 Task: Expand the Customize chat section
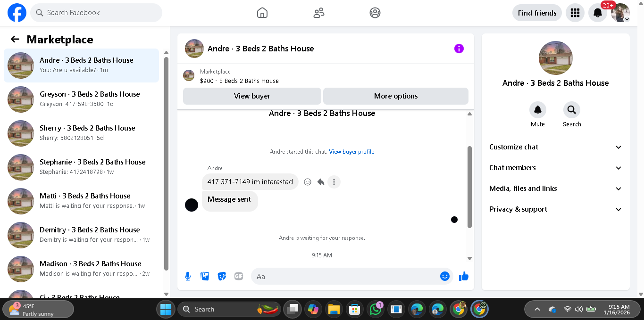point(556,147)
